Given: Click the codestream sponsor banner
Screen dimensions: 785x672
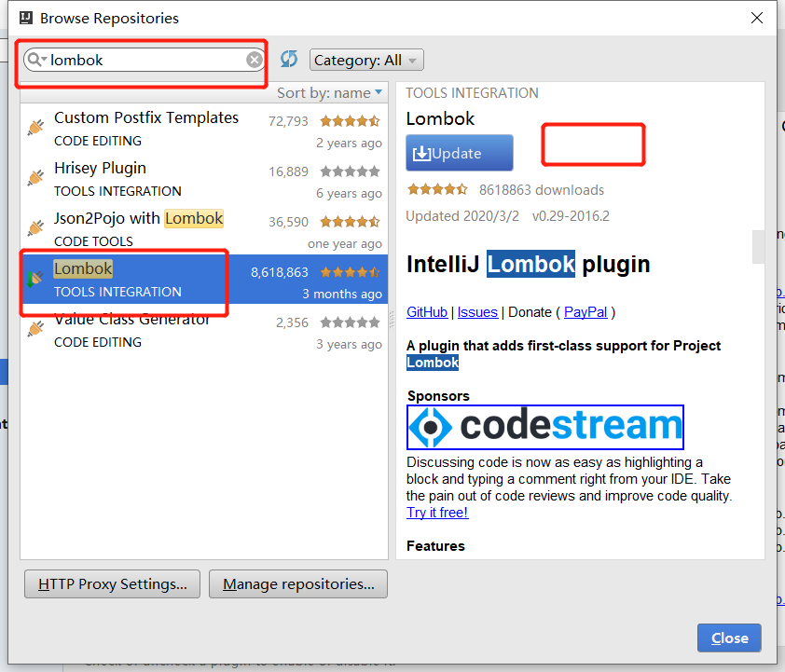Looking at the screenshot, I should pos(545,427).
